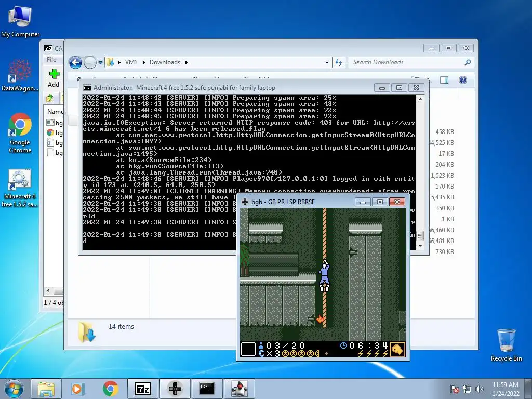
Task: Refresh the Downloads folder view
Action: tap(339, 62)
